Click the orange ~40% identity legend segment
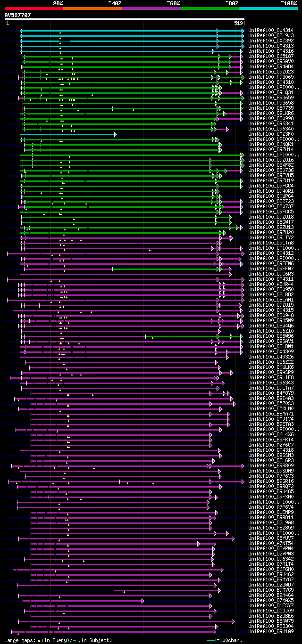This screenshot has width=302, height=644. 92,8
